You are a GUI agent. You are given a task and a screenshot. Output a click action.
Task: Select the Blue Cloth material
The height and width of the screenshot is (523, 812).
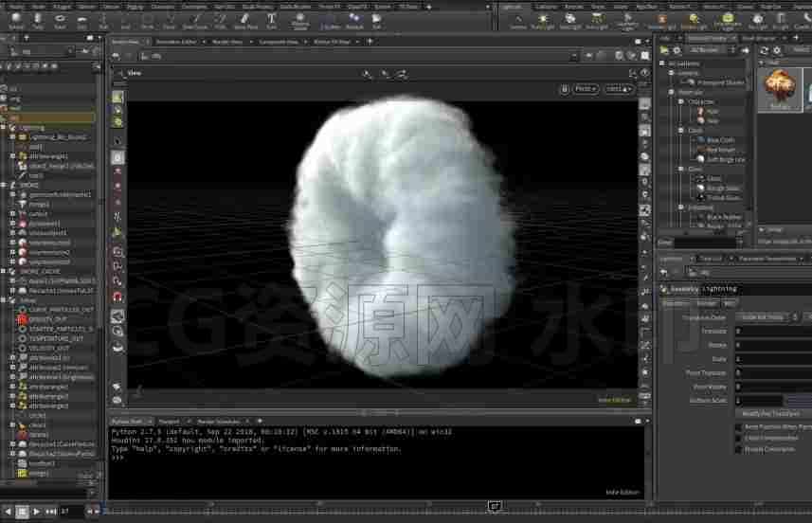[x=720, y=140]
